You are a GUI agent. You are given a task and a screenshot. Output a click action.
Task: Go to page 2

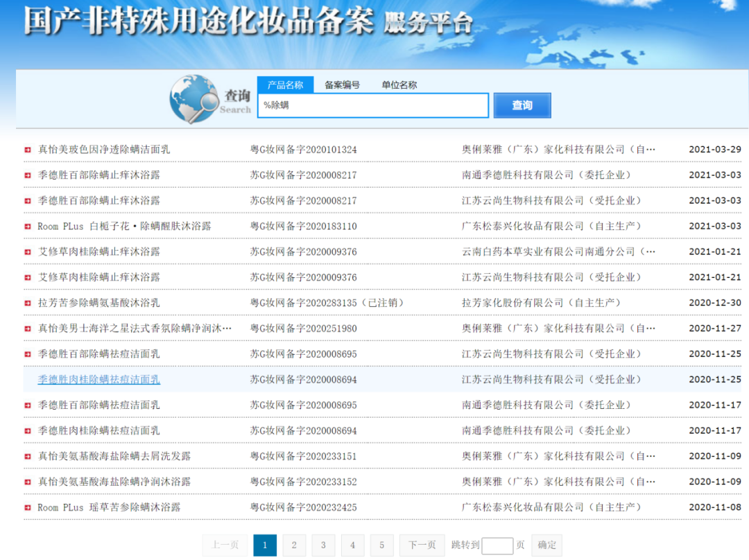coord(294,545)
